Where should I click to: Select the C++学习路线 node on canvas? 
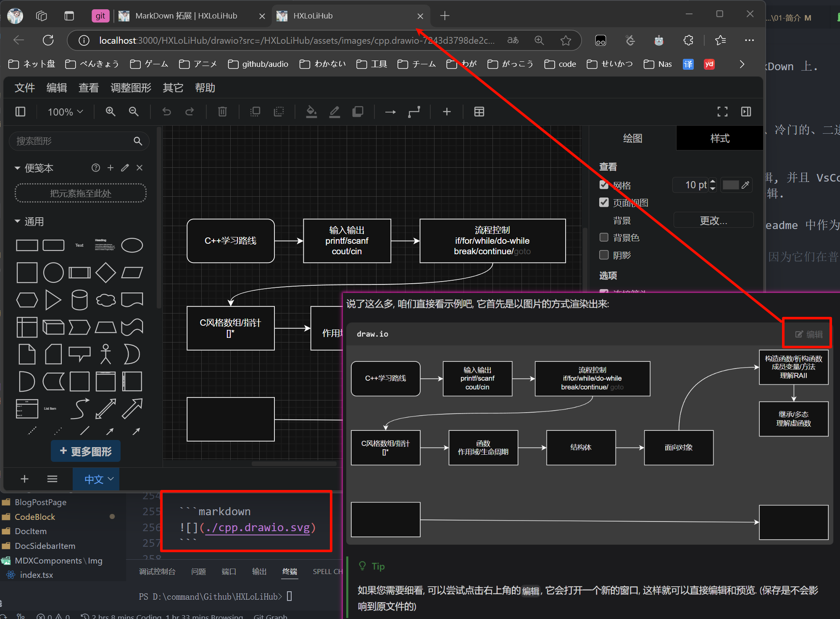click(231, 241)
